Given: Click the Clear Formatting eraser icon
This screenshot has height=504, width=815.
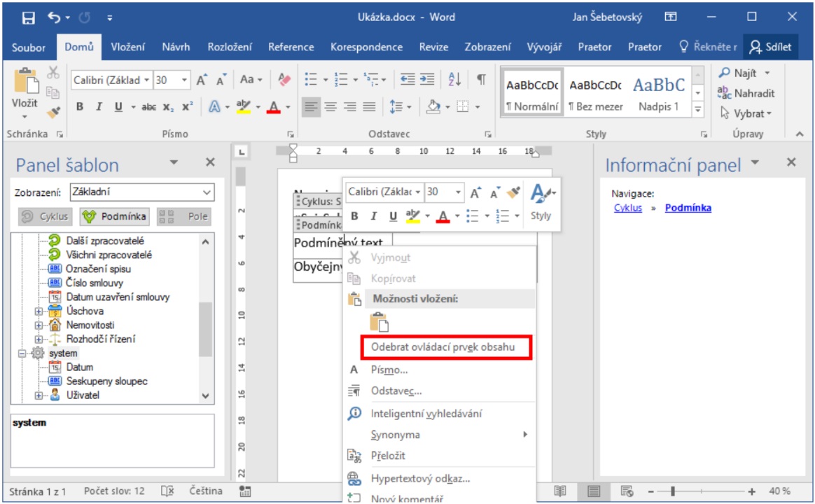Looking at the screenshot, I should click(284, 80).
